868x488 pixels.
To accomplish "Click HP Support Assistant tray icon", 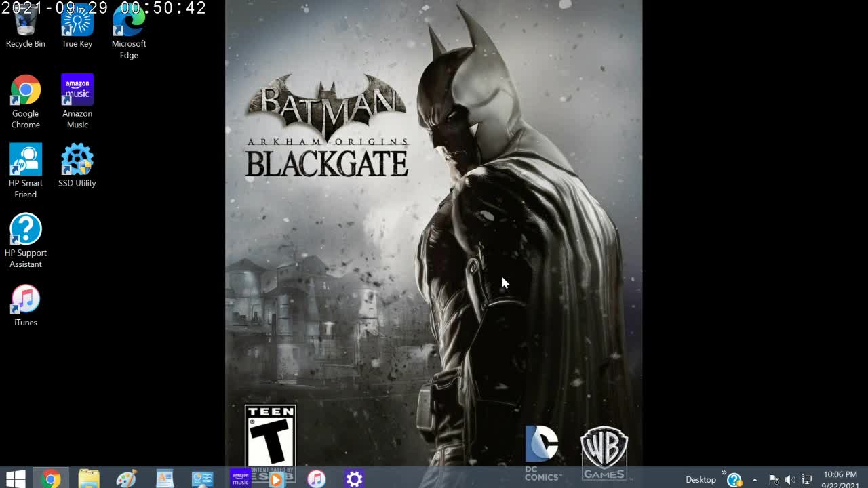I will click(x=734, y=480).
